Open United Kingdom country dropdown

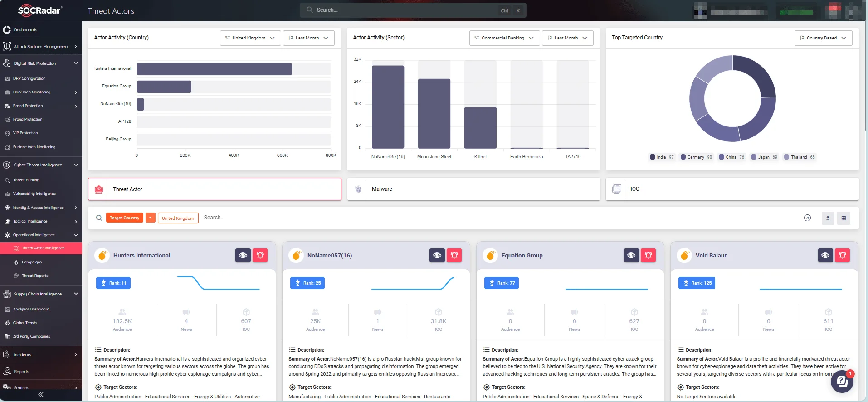click(250, 38)
